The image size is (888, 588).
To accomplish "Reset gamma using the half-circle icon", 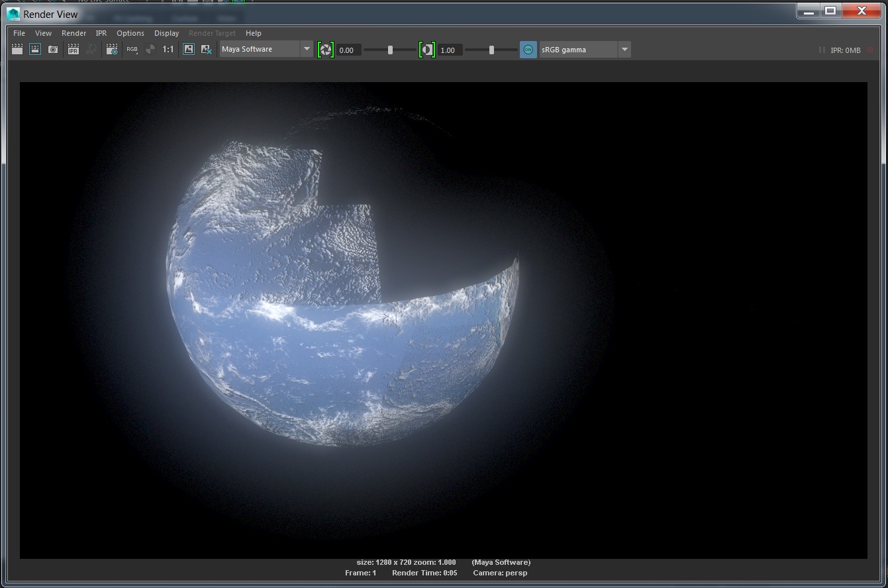I will tap(427, 50).
